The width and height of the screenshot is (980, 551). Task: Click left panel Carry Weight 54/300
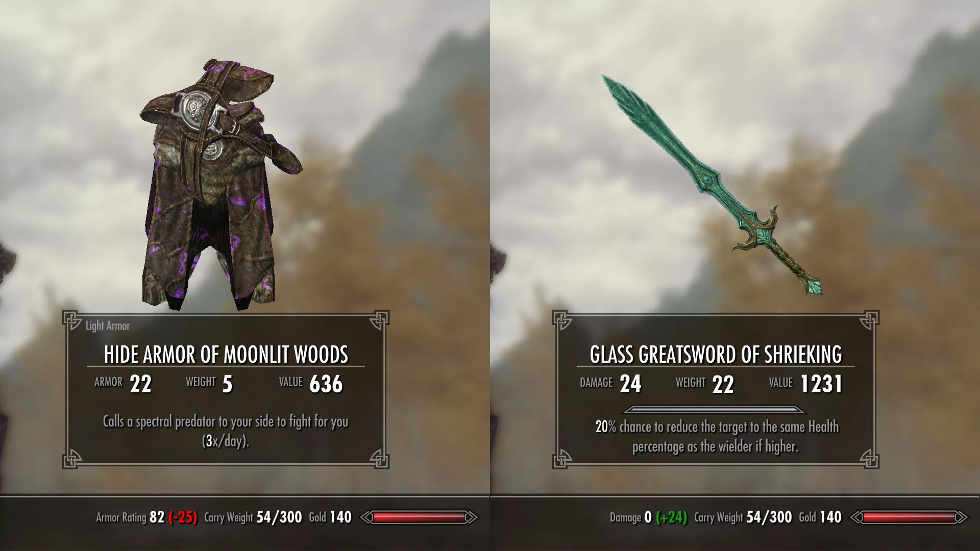point(253,517)
